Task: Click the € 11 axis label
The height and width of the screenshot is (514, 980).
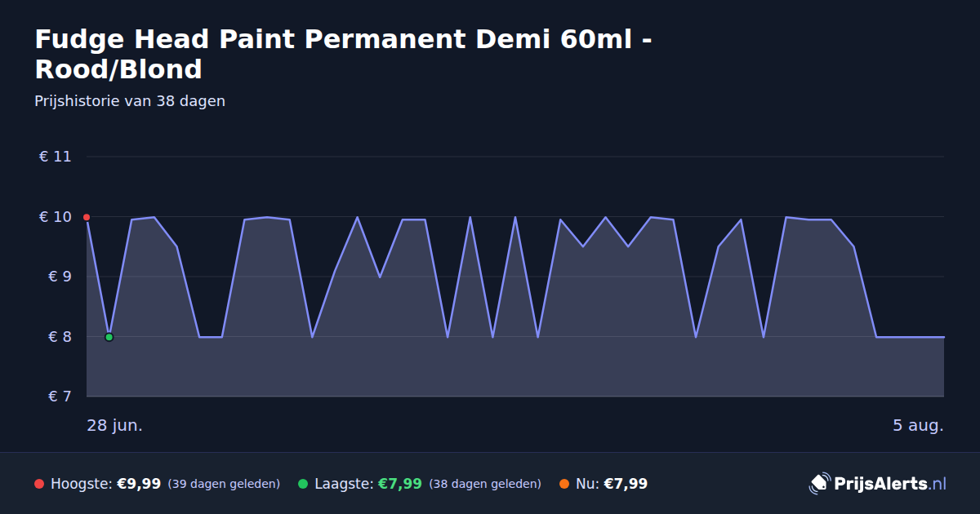Action: pos(55,157)
